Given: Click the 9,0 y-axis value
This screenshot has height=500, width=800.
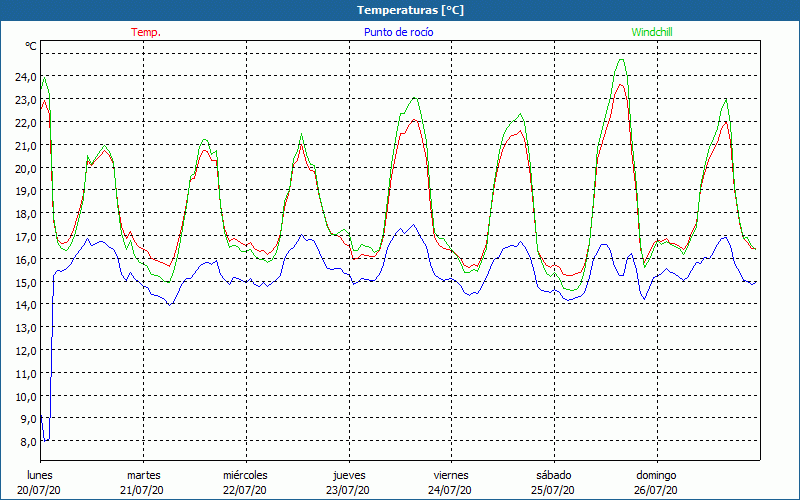Looking at the screenshot, I should (28, 419).
